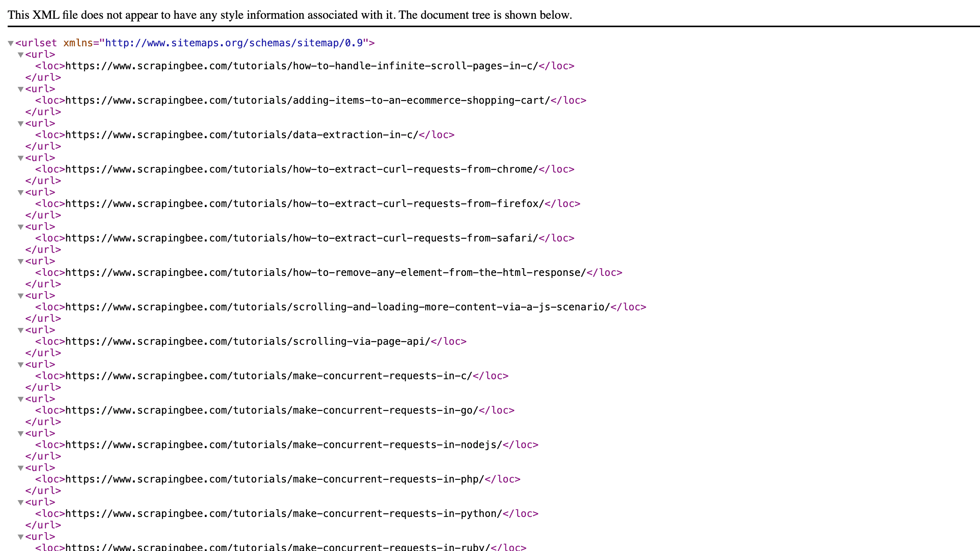Collapse the root urlset element triangle
The height and width of the screenshot is (551, 980).
coord(11,43)
